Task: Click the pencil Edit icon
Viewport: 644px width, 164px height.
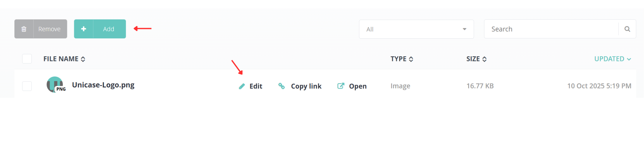Action: (x=242, y=86)
